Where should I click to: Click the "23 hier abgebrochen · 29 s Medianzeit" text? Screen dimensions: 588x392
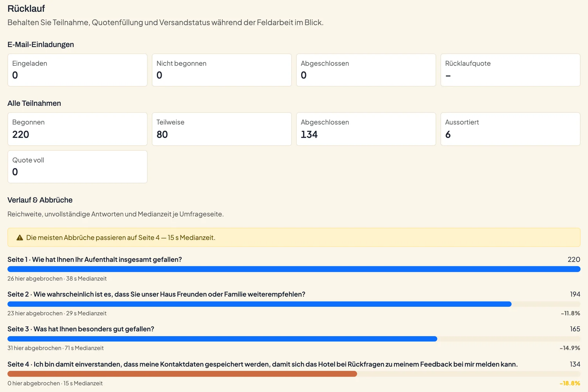(x=57, y=313)
